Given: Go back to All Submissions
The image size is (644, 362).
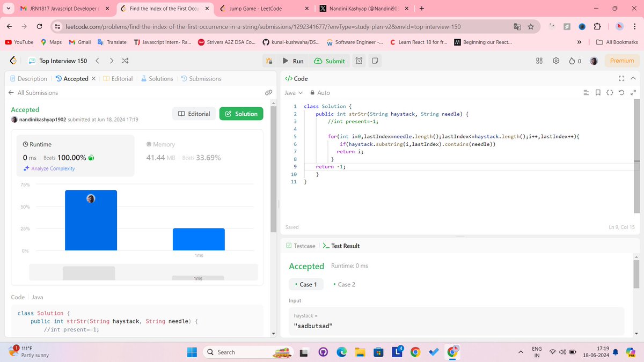Looking at the screenshot, I should (x=33, y=93).
